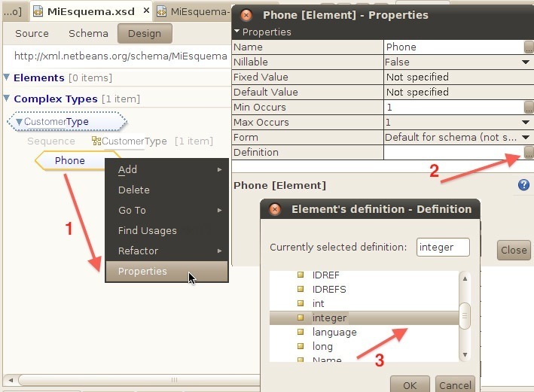Close the Phone Properties window via red X
The width and height of the screenshot is (534, 392).
click(x=246, y=15)
